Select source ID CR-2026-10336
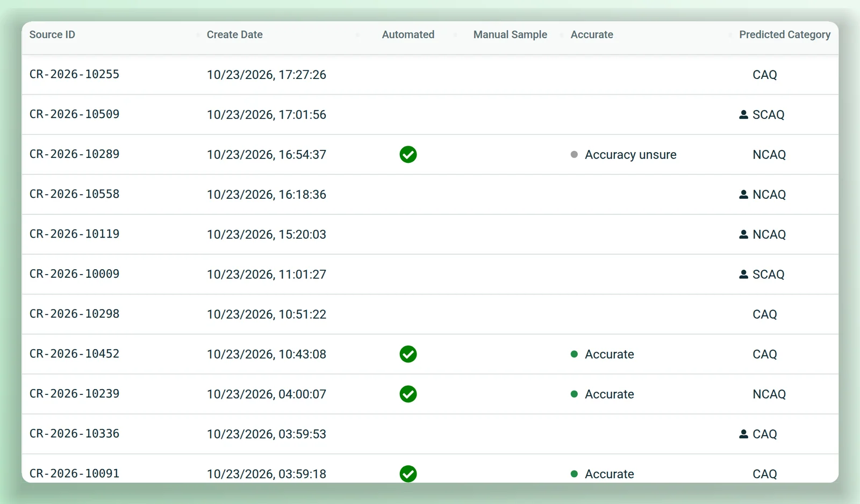The width and height of the screenshot is (860, 504). [74, 434]
